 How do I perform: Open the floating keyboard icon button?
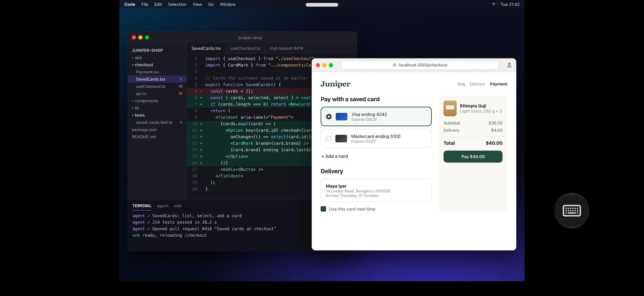572,210
